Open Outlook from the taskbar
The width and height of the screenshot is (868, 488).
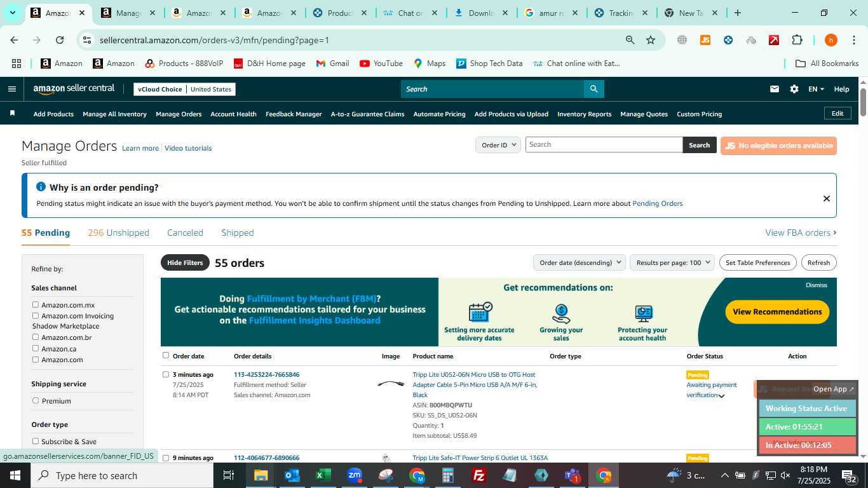pyautogui.click(x=292, y=475)
